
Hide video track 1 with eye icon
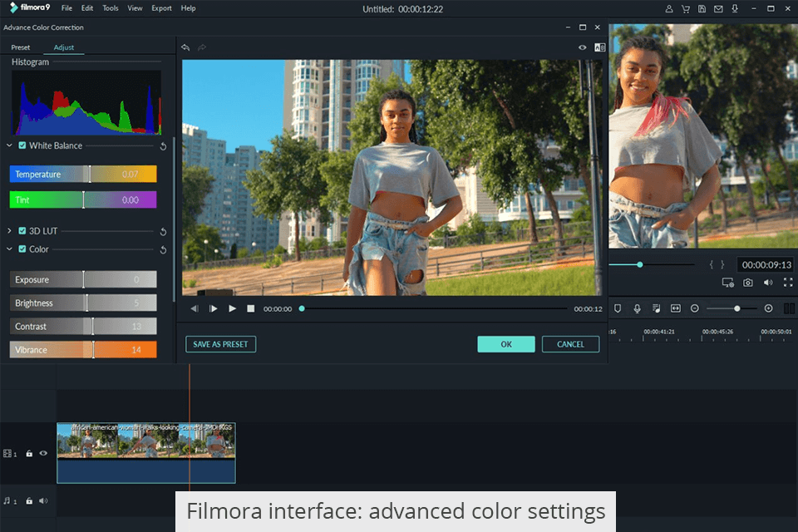(x=43, y=453)
